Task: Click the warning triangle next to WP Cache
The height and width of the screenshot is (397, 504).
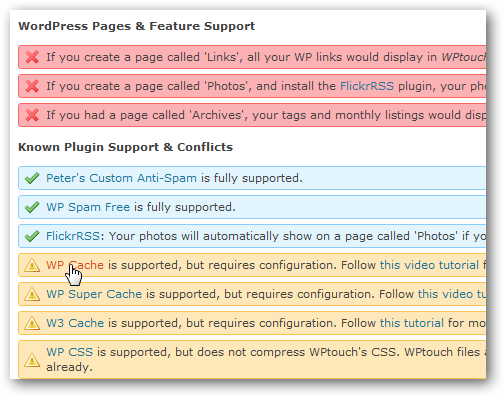Action: (32, 265)
